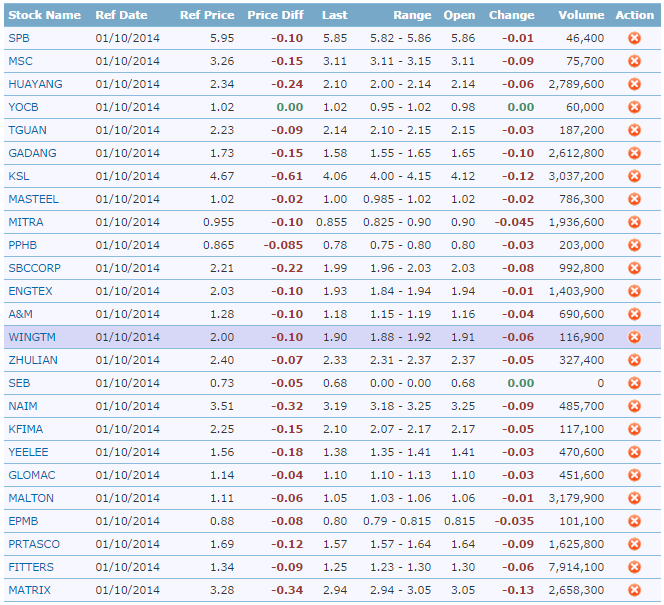Open KSL stock details
Screen dimensions: 664x605
pyautogui.click(x=19, y=176)
